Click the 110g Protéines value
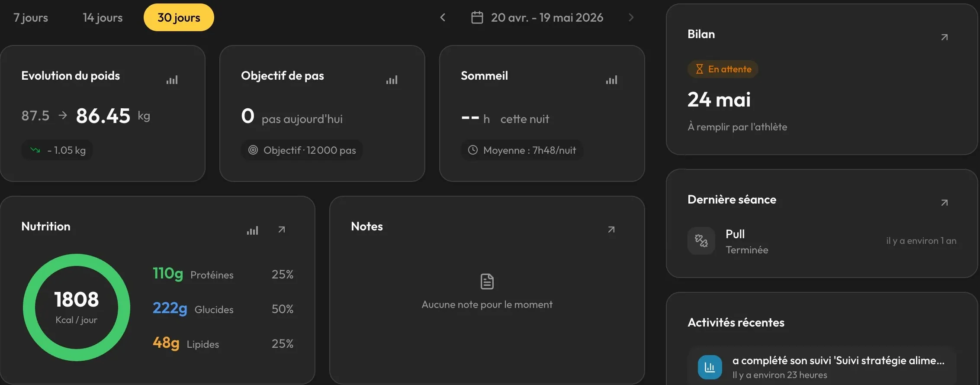Screen dimensions: 980x385 point(168,274)
